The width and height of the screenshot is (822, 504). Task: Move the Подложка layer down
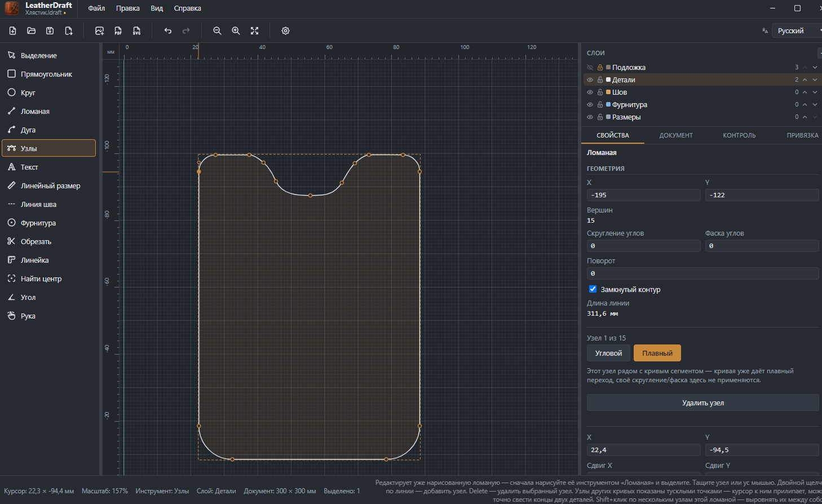click(x=815, y=68)
